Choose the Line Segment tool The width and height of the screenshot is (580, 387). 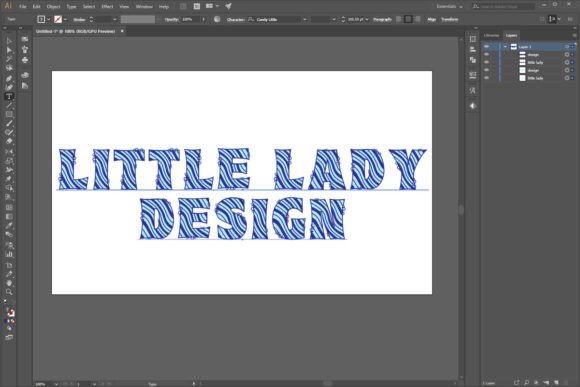[x=9, y=105]
